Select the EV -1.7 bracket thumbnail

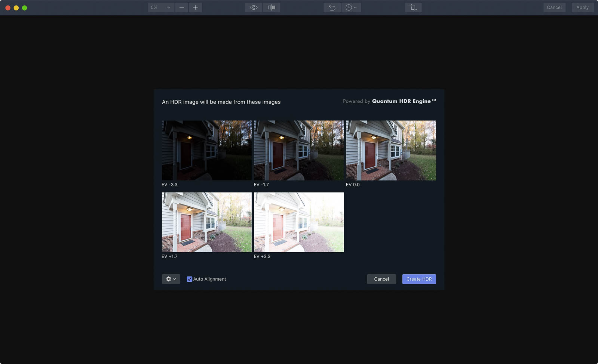pyautogui.click(x=298, y=150)
